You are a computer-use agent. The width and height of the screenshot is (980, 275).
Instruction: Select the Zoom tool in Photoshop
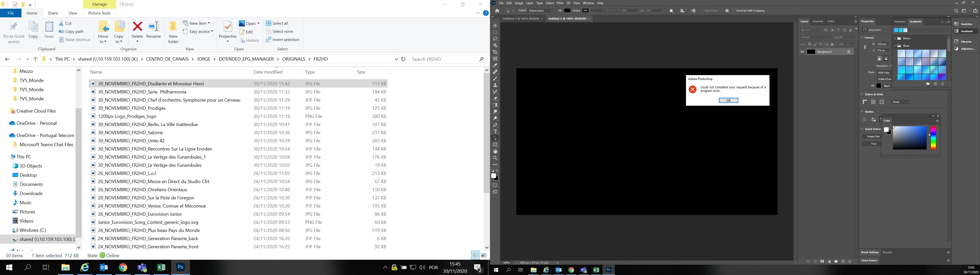coord(495,158)
